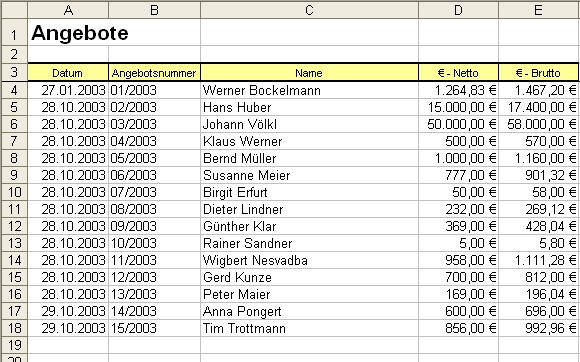Select the cell containing Johann Völkl
The width and height of the screenshot is (580, 362).
click(309, 124)
